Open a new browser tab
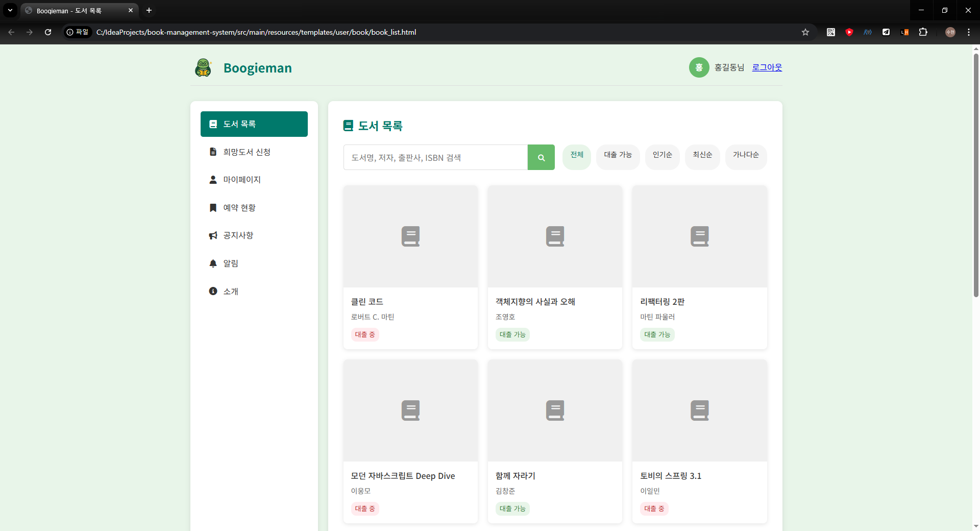The width and height of the screenshot is (980, 531). click(x=149, y=10)
